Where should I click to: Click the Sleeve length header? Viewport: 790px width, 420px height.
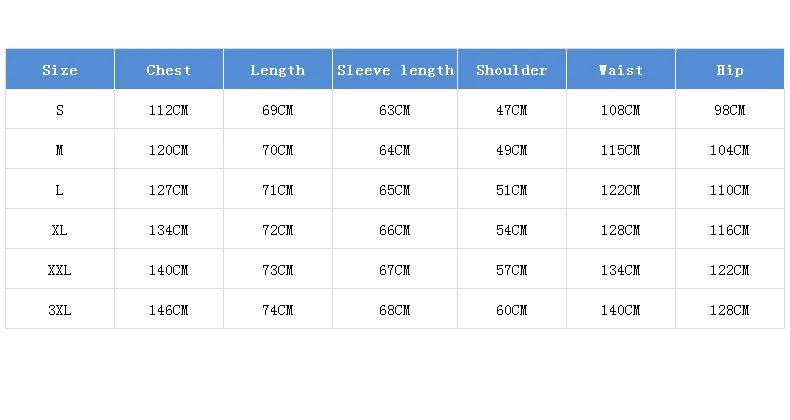click(395, 70)
